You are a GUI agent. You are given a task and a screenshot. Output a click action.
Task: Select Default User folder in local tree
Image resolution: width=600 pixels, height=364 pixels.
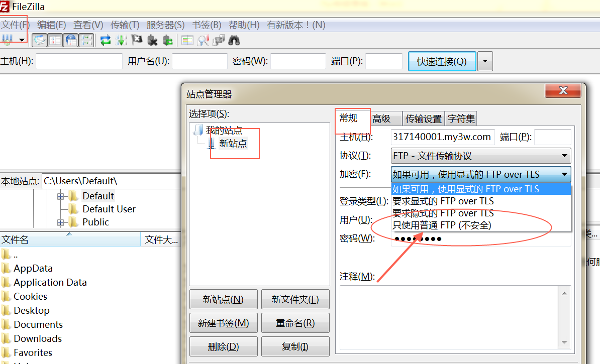[x=109, y=209]
